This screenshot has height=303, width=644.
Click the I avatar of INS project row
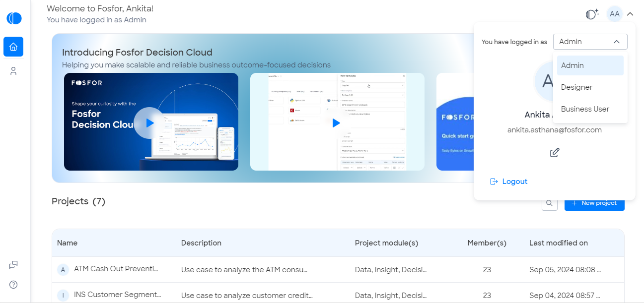[63, 296]
